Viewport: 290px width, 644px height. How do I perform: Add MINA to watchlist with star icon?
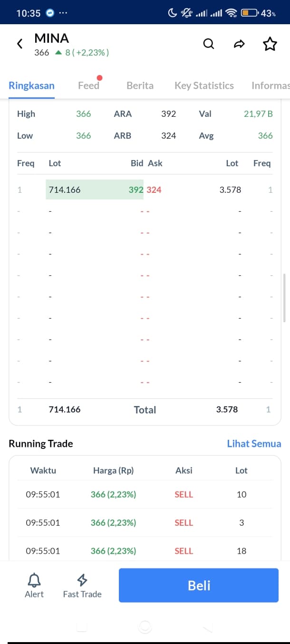270,44
